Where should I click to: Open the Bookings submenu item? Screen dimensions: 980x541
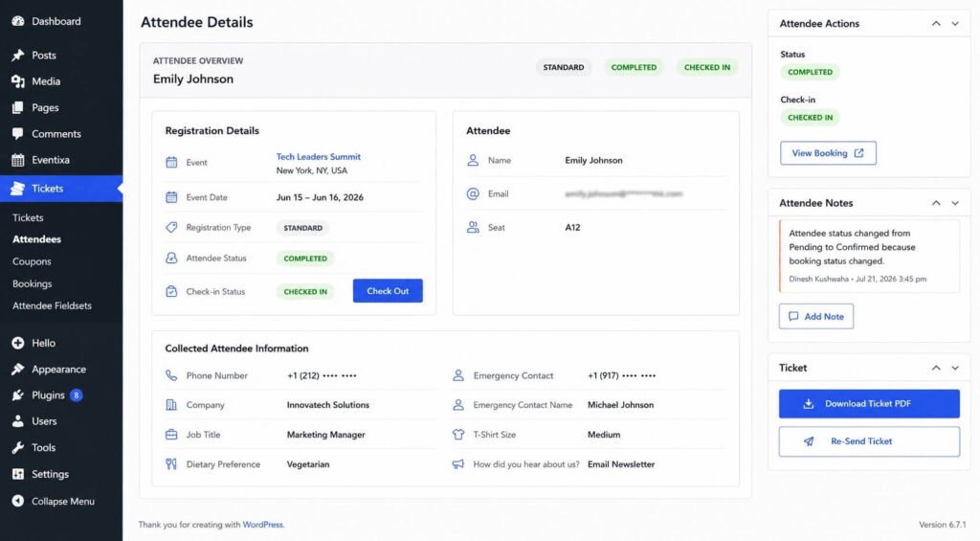click(32, 284)
